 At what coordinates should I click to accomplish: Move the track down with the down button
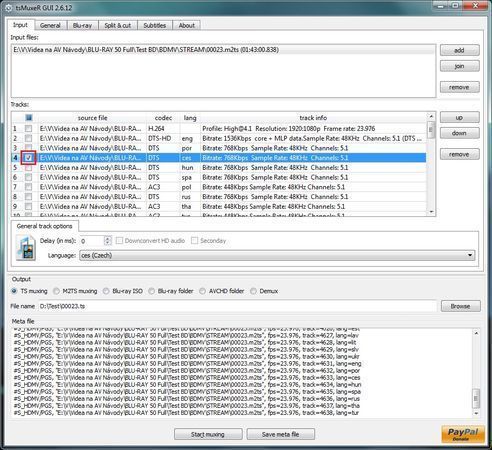[460, 133]
